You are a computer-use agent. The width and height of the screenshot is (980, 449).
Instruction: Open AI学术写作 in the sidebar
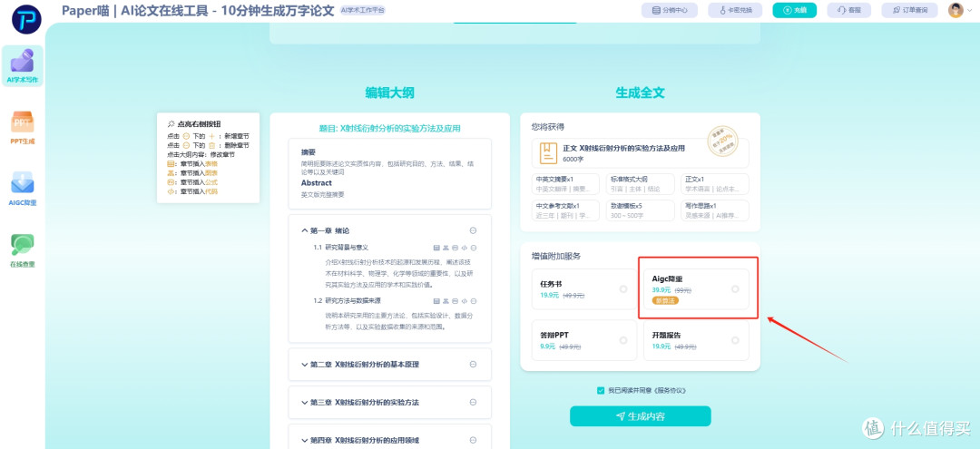(23, 65)
